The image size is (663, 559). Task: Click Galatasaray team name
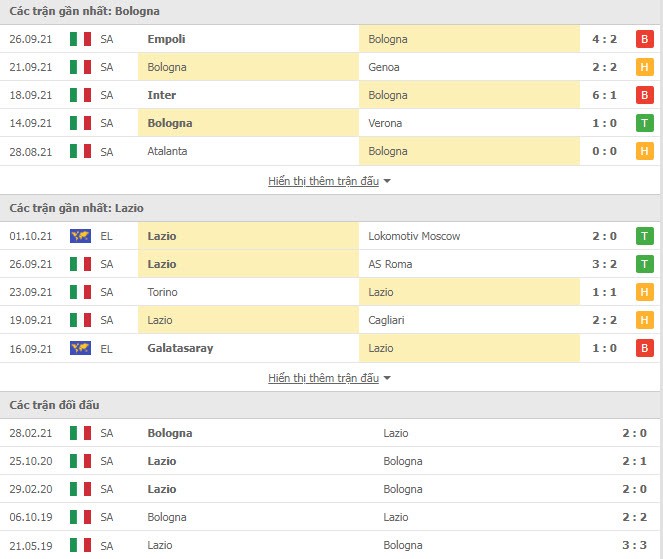180,348
